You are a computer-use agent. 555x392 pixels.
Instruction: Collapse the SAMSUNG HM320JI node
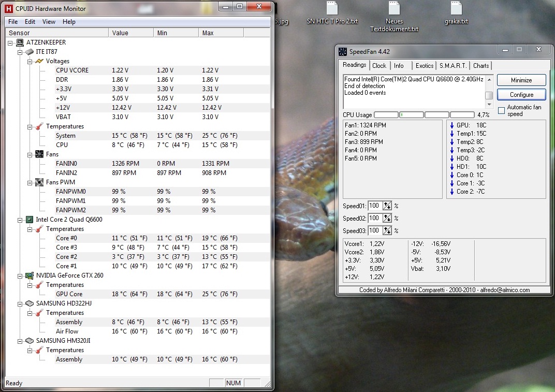[20, 341]
